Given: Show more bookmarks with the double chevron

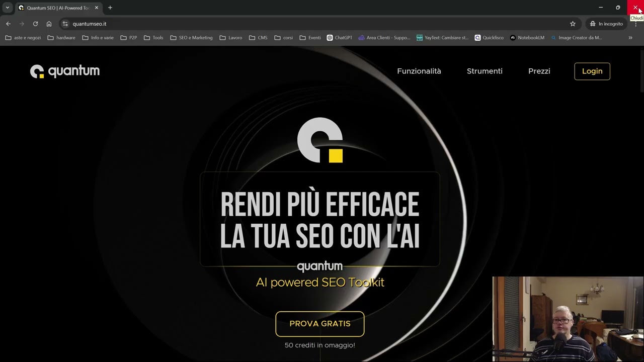Looking at the screenshot, I should click(x=630, y=38).
